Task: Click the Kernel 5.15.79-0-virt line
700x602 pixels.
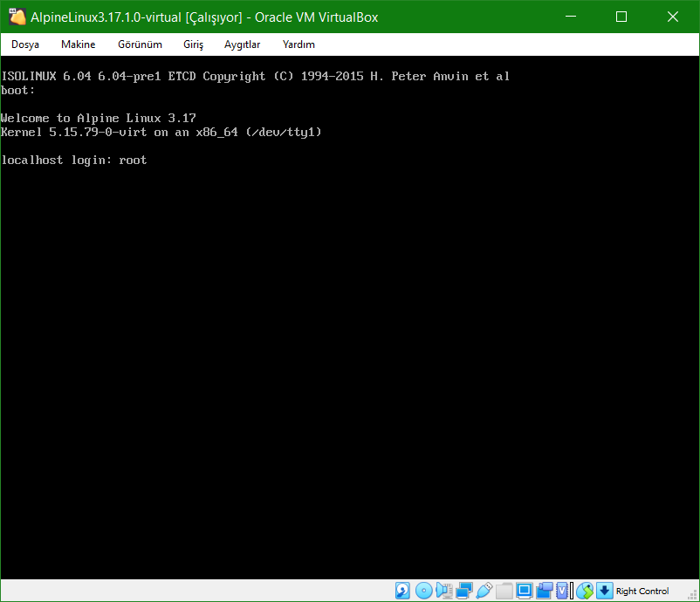Action: tap(161, 132)
